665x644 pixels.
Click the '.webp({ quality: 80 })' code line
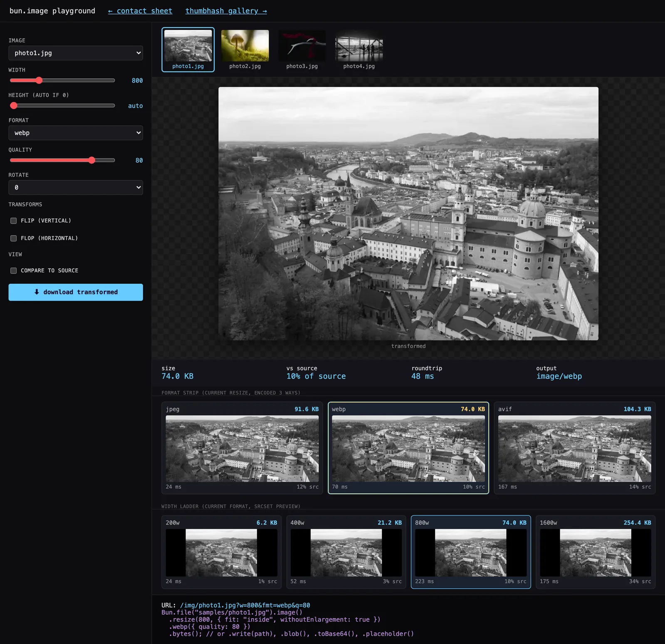click(x=210, y=627)
